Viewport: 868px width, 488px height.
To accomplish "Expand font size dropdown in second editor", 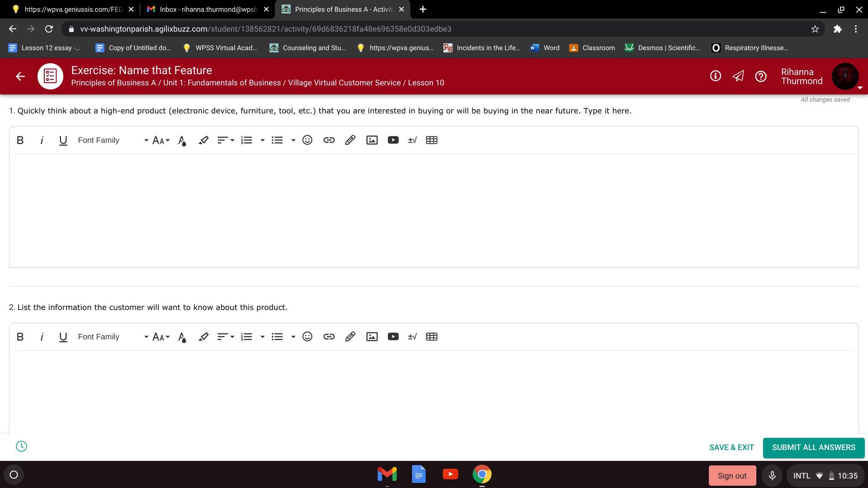I will (x=161, y=337).
